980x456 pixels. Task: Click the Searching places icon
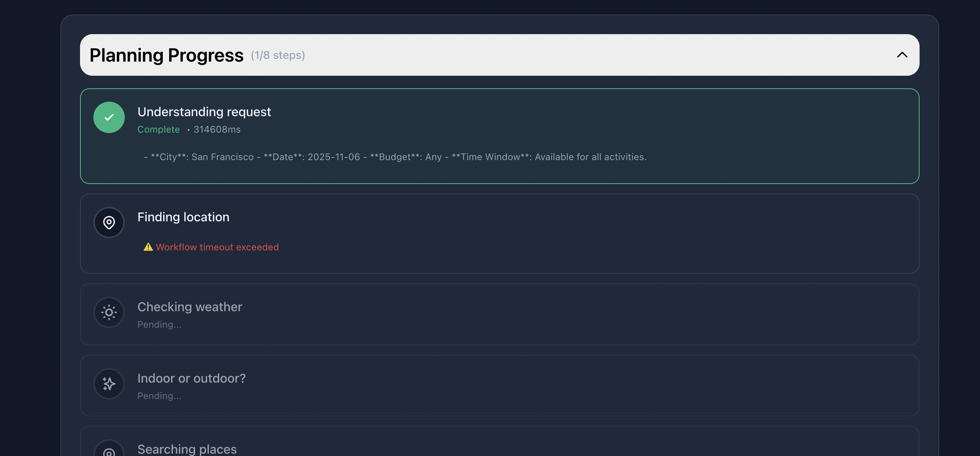pyautogui.click(x=109, y=451)
